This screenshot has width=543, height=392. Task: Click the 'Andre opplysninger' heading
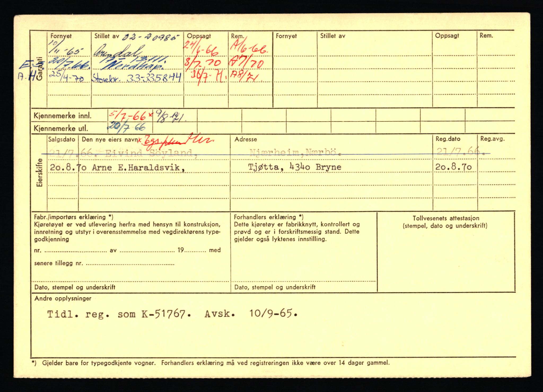tap(63, 298)
